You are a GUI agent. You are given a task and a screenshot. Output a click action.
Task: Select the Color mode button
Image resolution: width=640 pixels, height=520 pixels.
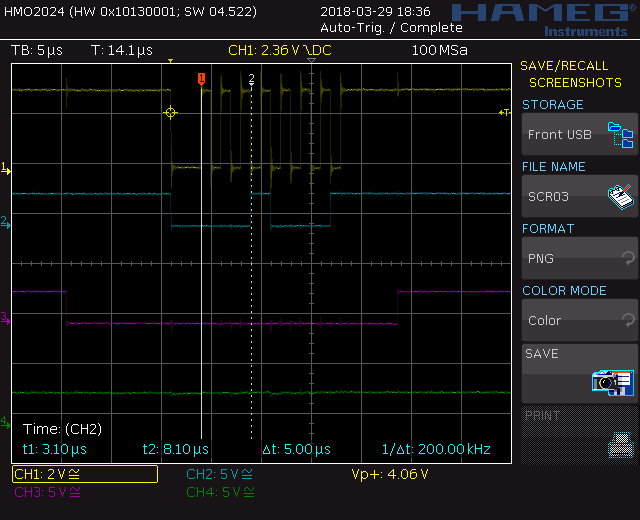tap(580, 320)
